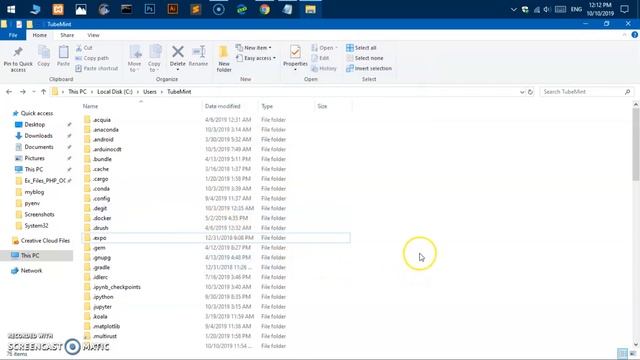Click the ENG language indicator
Image resolution: width=640 pixels, height=360 pixels.
pyautogui.click(x=576, y=9)
